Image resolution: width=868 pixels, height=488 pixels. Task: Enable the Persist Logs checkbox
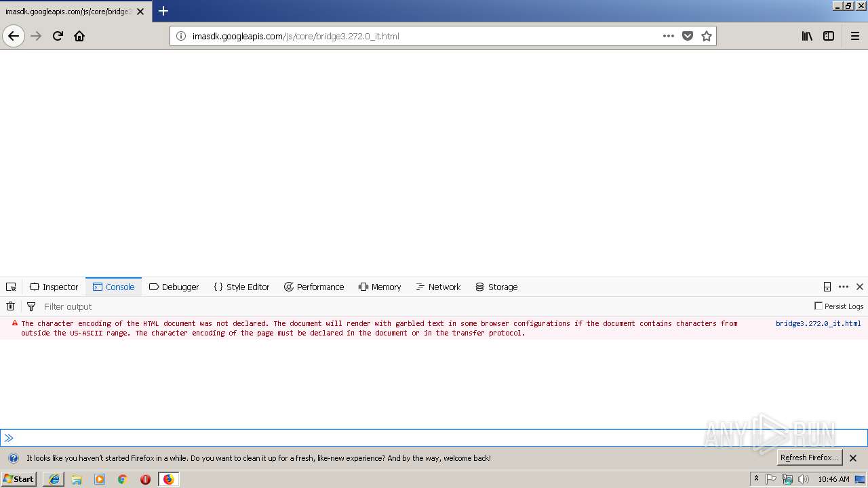[818, 306]
